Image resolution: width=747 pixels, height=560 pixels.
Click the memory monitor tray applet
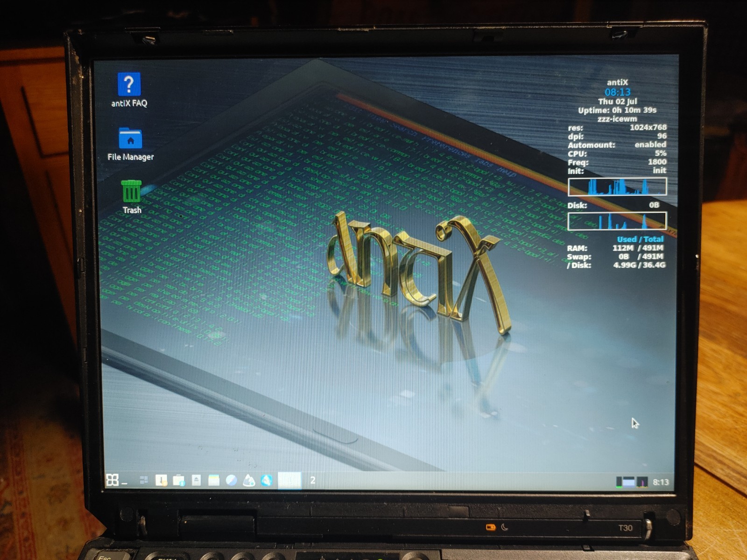[x=629, y=482]
